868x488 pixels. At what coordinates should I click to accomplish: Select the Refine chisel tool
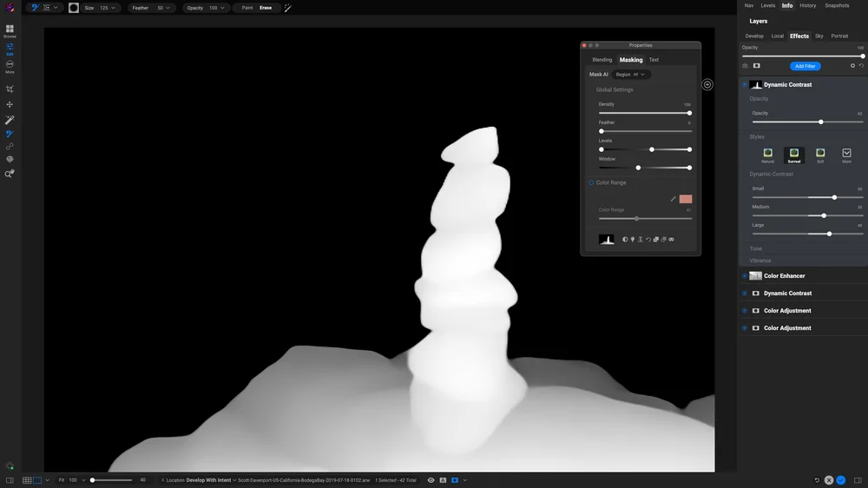click(10, 147)
